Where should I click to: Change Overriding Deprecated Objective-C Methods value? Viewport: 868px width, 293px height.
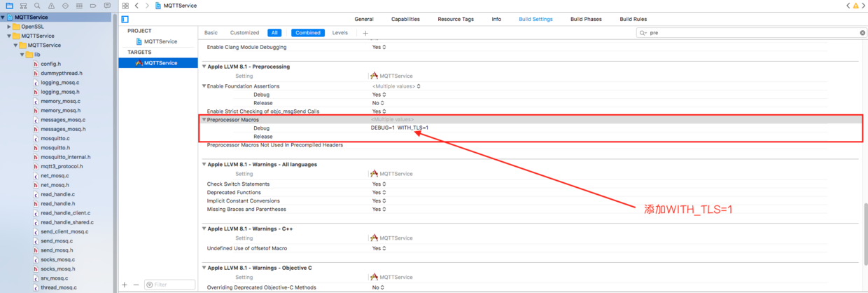378,287
